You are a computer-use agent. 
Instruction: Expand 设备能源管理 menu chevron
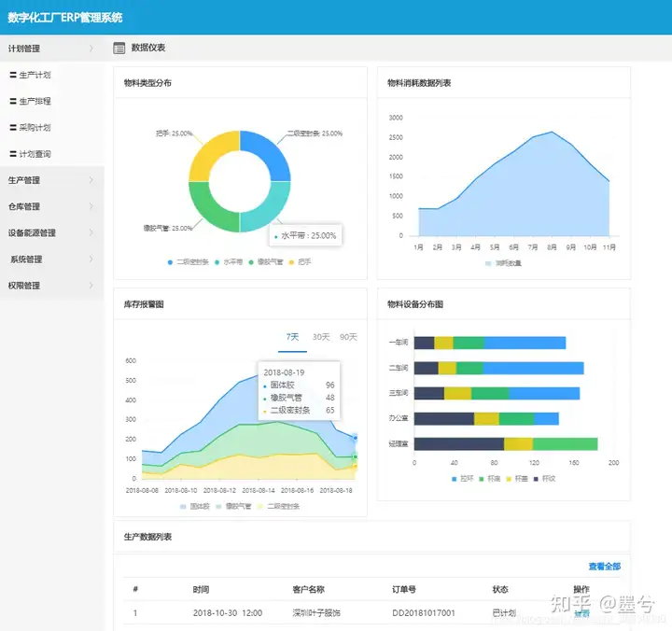tap(91, 232)
